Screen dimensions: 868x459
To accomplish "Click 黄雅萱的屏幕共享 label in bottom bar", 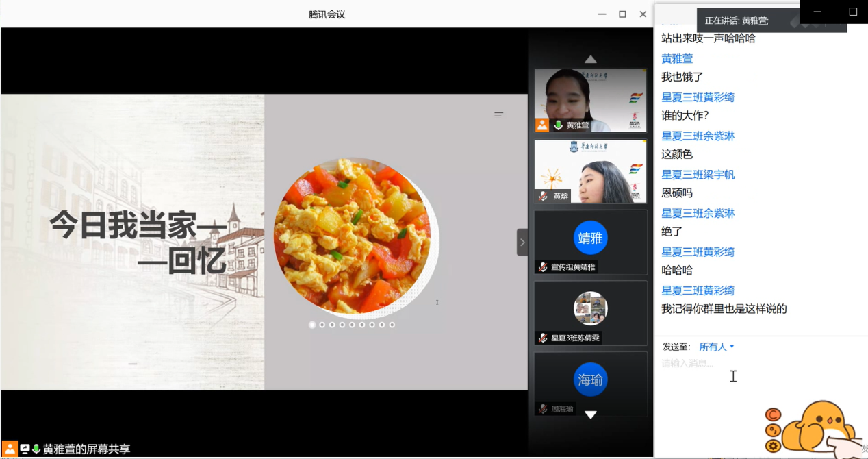I will (x=86, y=449).
